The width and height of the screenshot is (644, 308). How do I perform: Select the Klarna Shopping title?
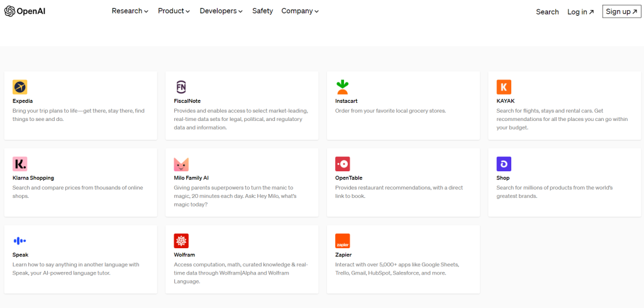pyautogui.click(x=33, y=178)
